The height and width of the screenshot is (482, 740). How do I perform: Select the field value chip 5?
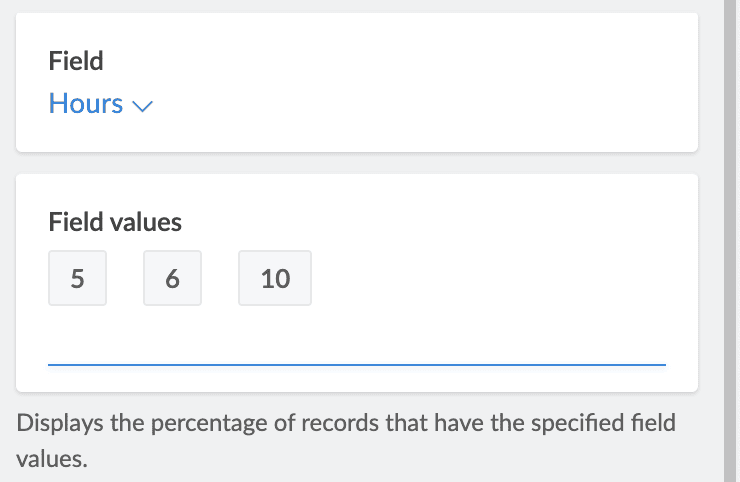click(77, 278)
